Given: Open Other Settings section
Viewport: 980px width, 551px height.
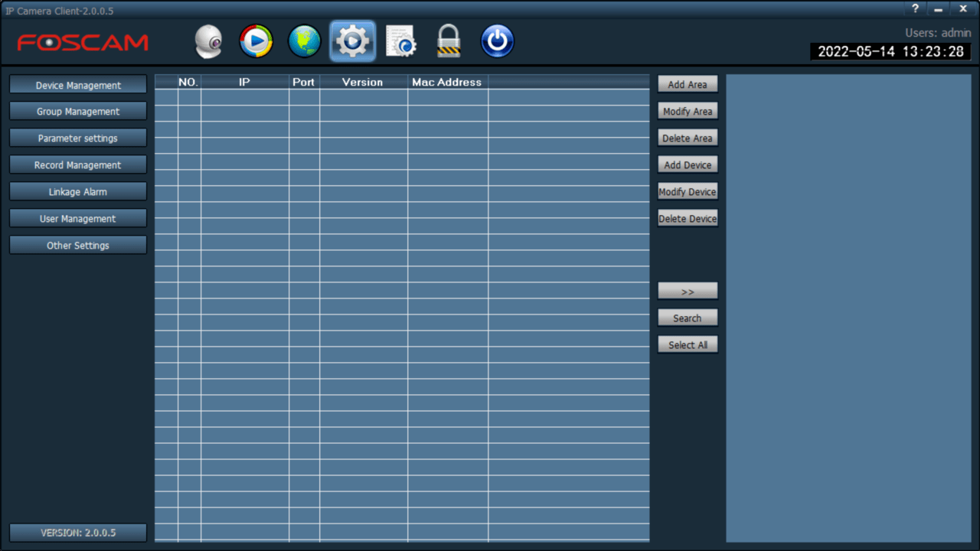Looking at the screenshot, I should coord(78,246).
